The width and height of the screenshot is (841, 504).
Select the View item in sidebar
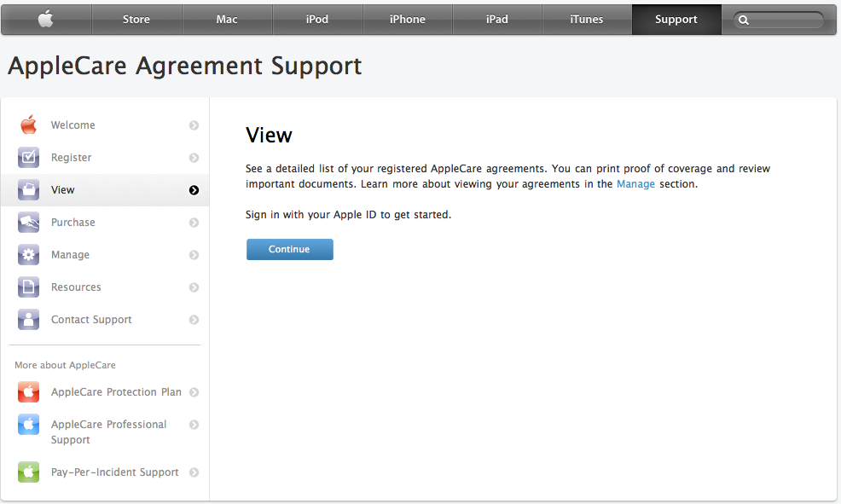[63, 190]
